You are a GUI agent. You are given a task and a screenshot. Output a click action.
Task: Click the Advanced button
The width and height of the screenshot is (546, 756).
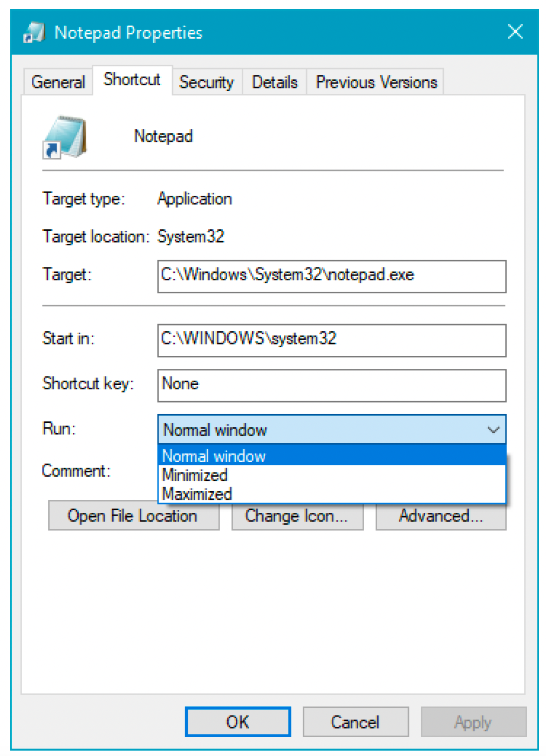point(441,517)
